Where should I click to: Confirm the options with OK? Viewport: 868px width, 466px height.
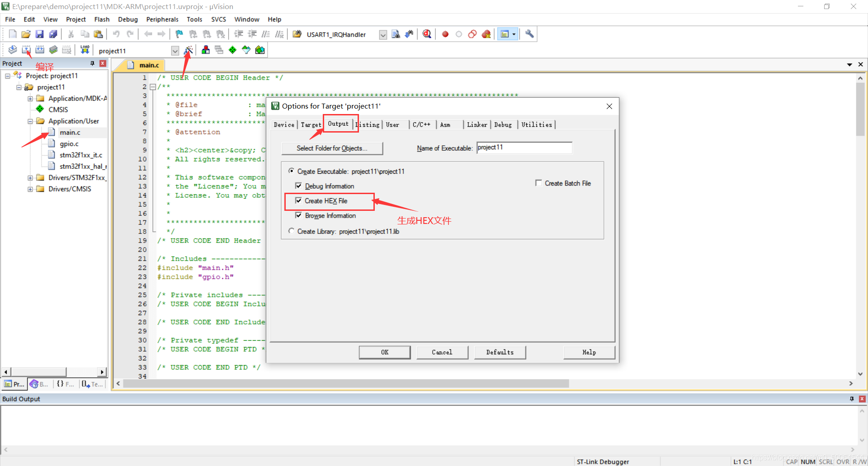coord(385,352)
